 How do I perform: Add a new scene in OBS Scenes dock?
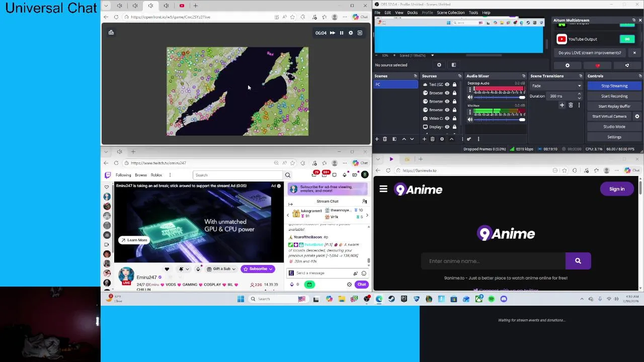pyautogui.click(x=377, y=139)
